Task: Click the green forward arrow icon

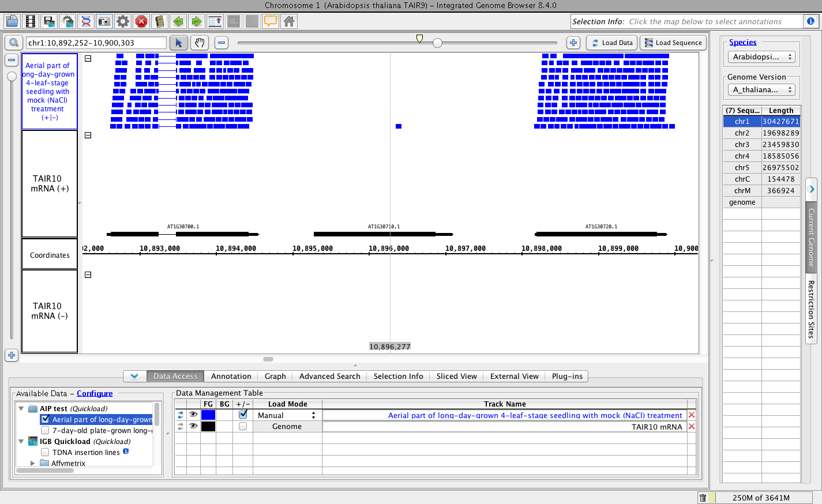Action: pos(197,21)
